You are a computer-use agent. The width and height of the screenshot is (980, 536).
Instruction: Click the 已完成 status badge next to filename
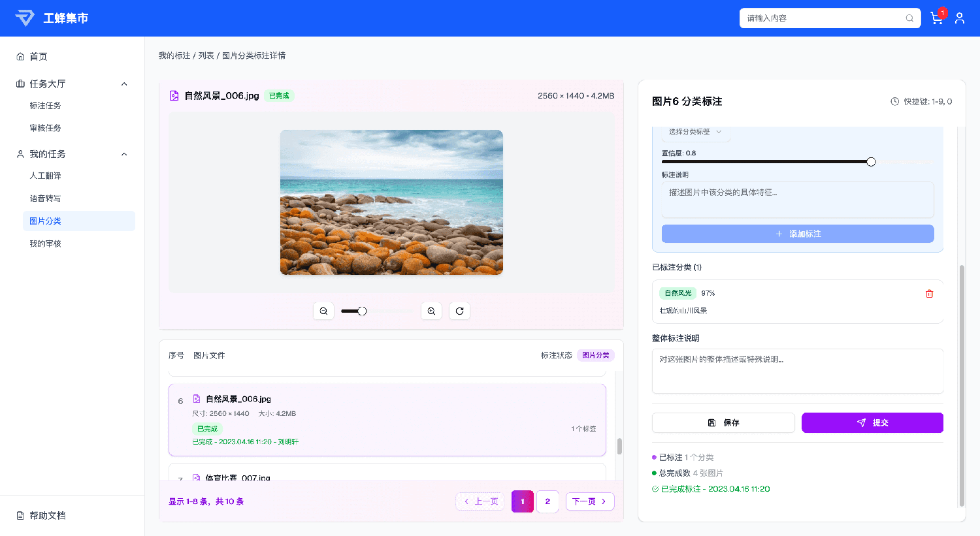(x=278, y=95)
